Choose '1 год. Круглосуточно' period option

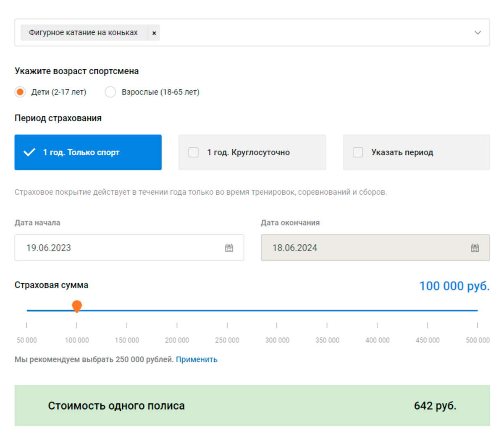tap(252, 152)
